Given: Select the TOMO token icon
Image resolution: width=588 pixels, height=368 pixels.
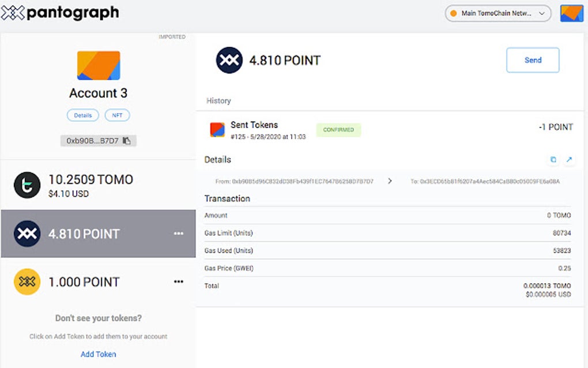Looking at the screenshot, I should (26, 185).
